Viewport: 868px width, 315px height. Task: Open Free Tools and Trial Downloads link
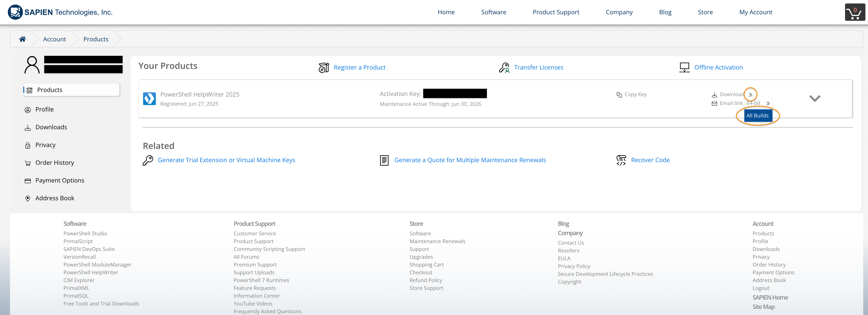tap(101, 304)
